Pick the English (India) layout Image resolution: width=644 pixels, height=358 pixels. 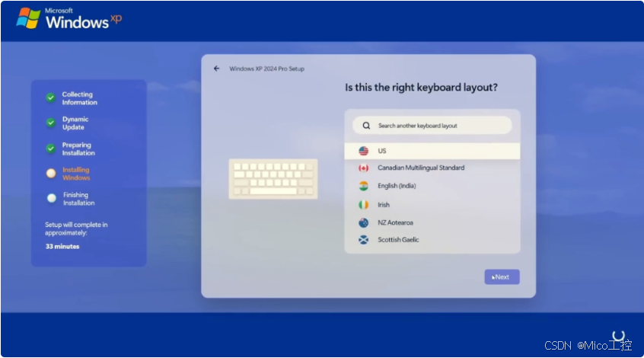coord(432,186)
